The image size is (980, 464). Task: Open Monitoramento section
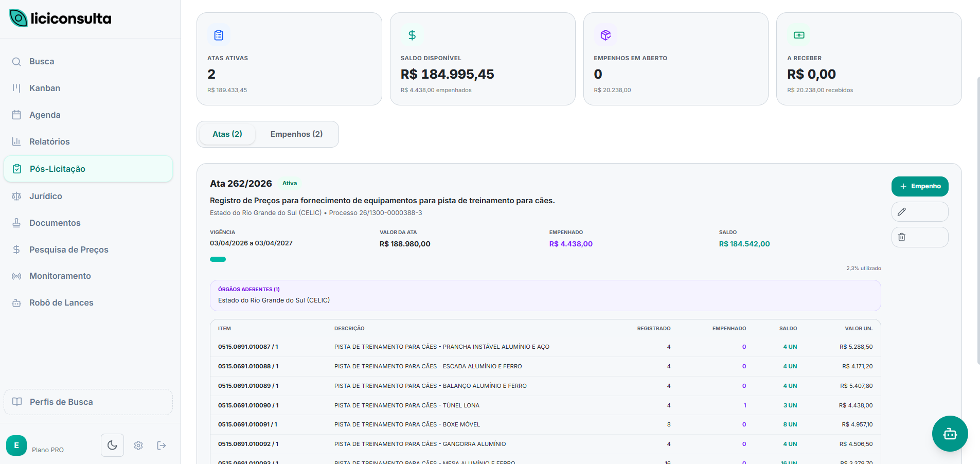click(88, 276)
